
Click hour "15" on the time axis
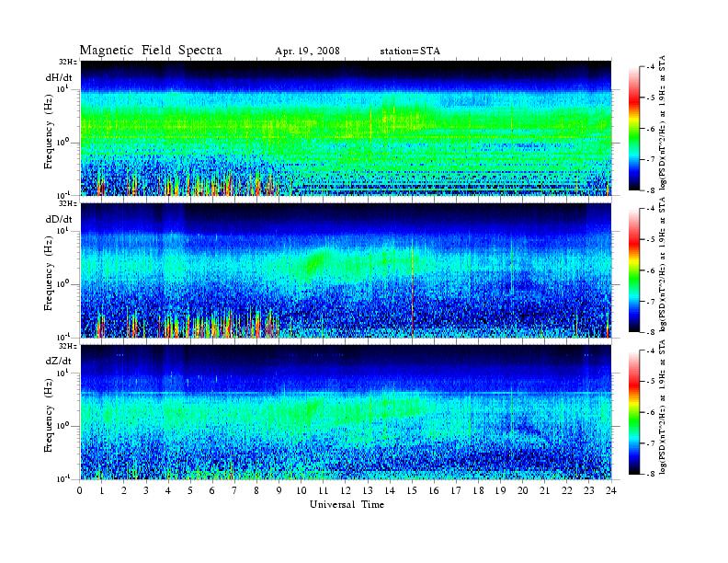(412, 490)
